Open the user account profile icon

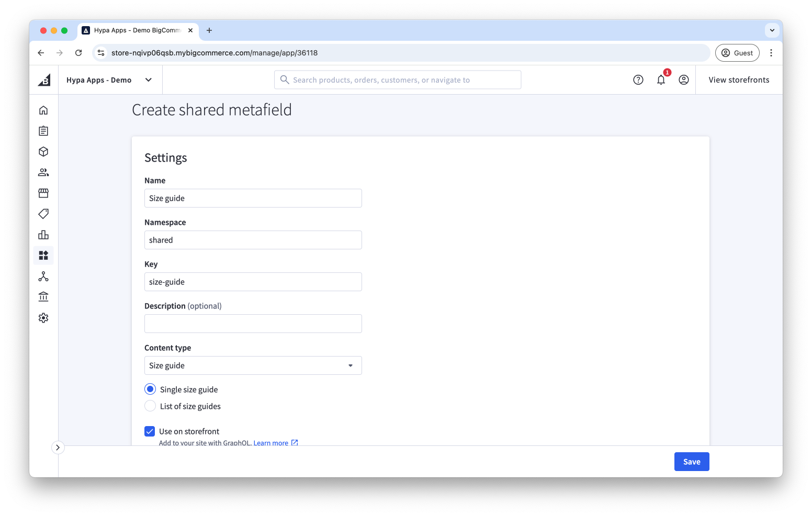(684, 80)
